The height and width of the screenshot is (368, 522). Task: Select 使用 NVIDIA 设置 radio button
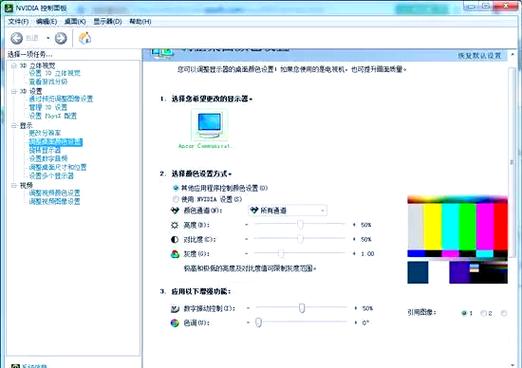tap(176, 199)
